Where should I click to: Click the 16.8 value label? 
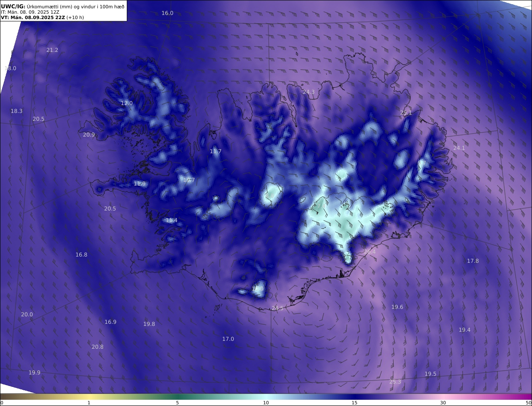click(x=81, y=255)
